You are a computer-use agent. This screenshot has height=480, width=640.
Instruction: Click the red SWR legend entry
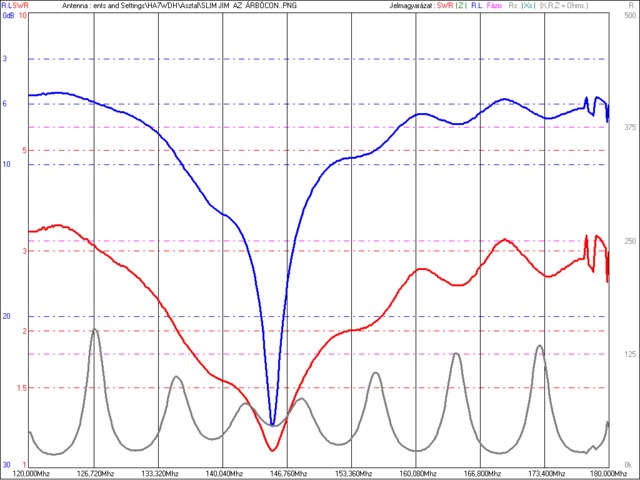click(445, 6)
